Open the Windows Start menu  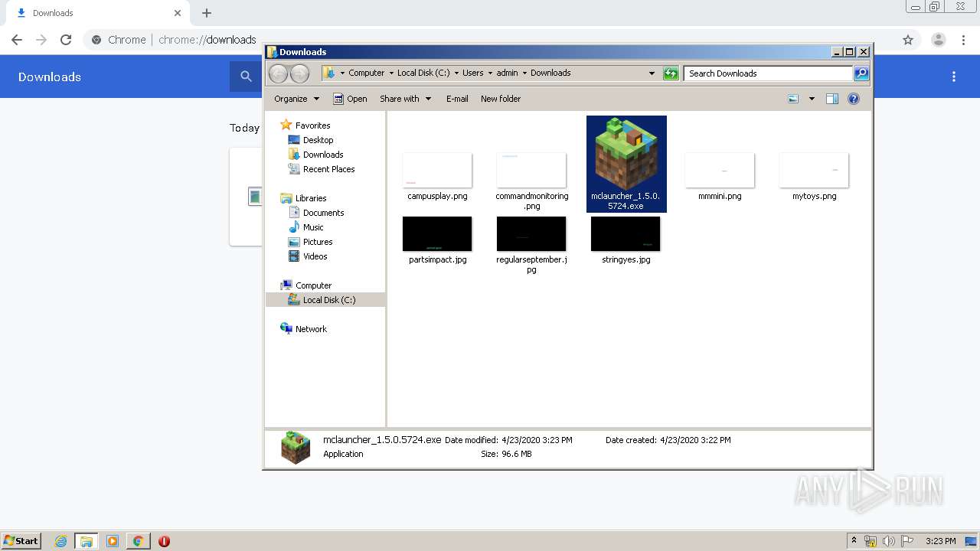coord(21,541)
